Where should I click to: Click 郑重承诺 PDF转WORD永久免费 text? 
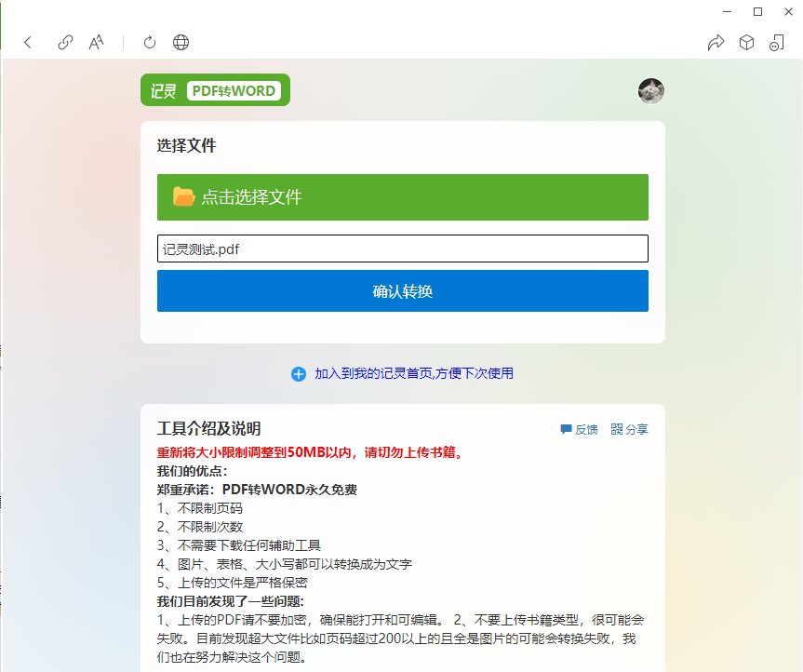point(257,490)
